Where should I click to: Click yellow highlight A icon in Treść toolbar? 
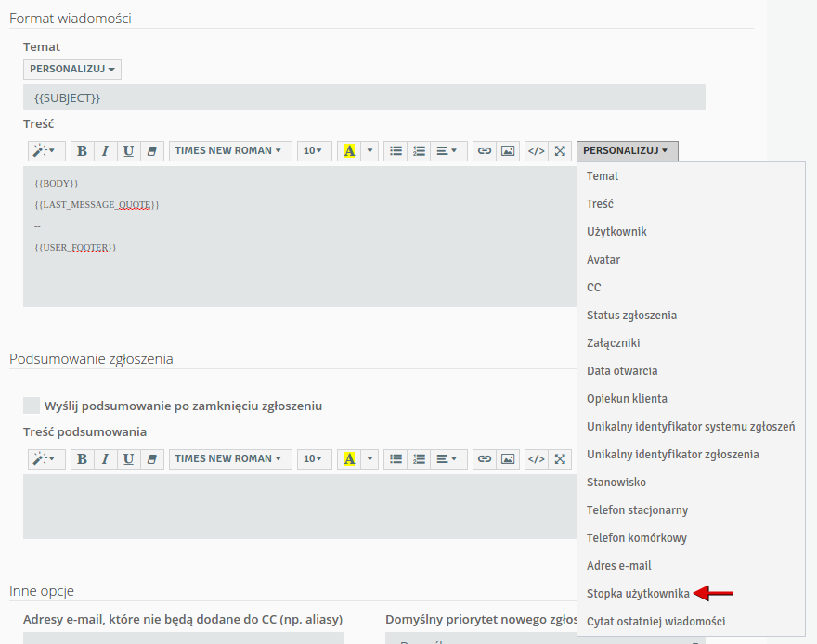[349, 151]
